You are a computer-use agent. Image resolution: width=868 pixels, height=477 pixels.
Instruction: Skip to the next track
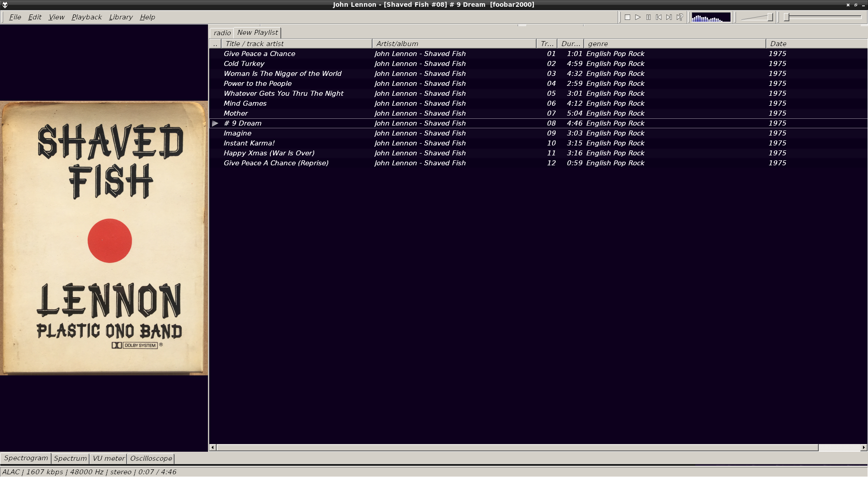669,17
